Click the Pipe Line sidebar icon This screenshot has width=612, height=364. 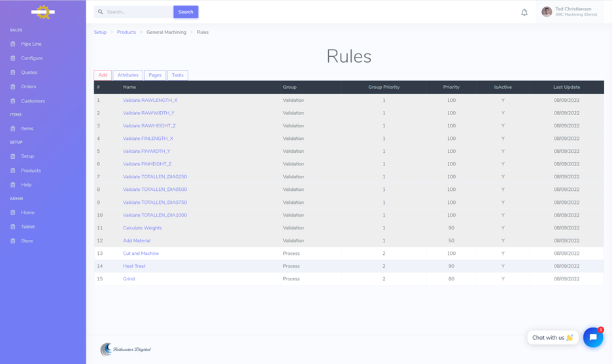[13, 44]
